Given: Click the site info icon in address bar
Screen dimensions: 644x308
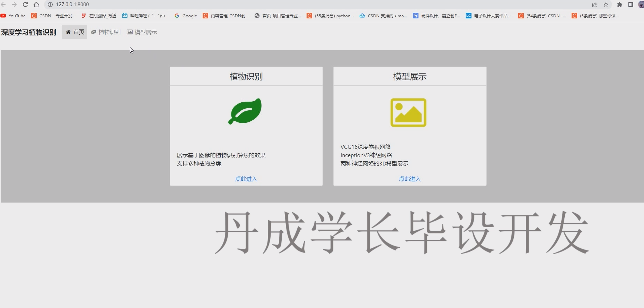Looking at the screenshot, I should [x=50, y=5].
